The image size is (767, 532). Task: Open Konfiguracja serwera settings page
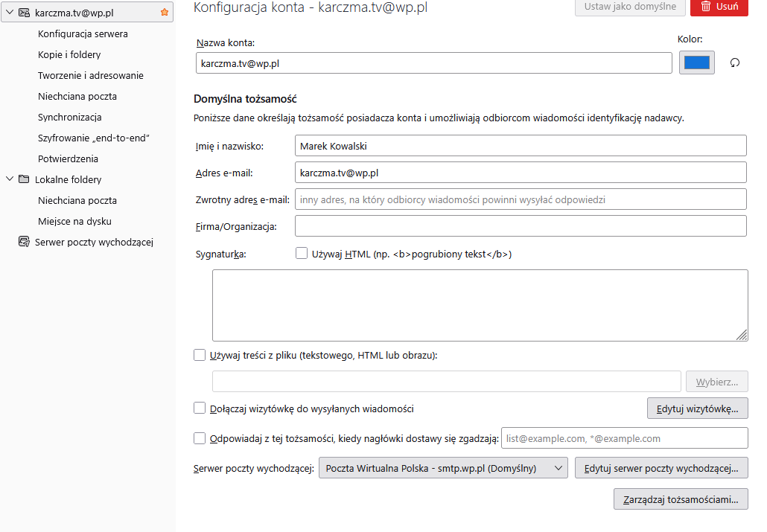click(x=83, y=33)
